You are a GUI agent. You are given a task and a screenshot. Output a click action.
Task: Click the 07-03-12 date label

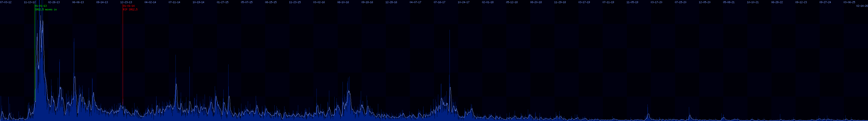click(x=6, y=2)
